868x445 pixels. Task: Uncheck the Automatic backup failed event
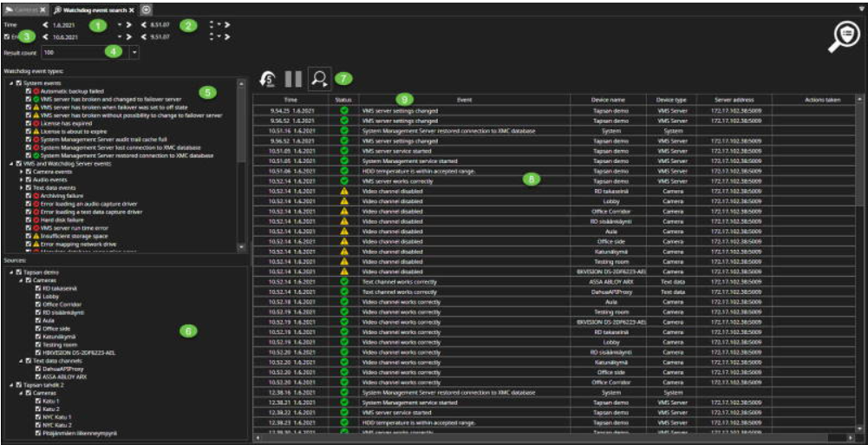coord(29,91)
